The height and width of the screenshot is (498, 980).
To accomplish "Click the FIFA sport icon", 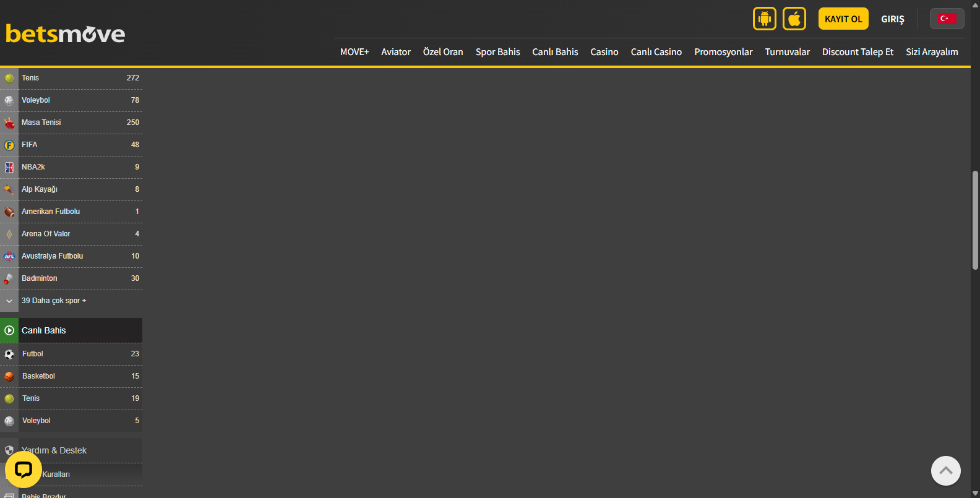I will [9, 145].
